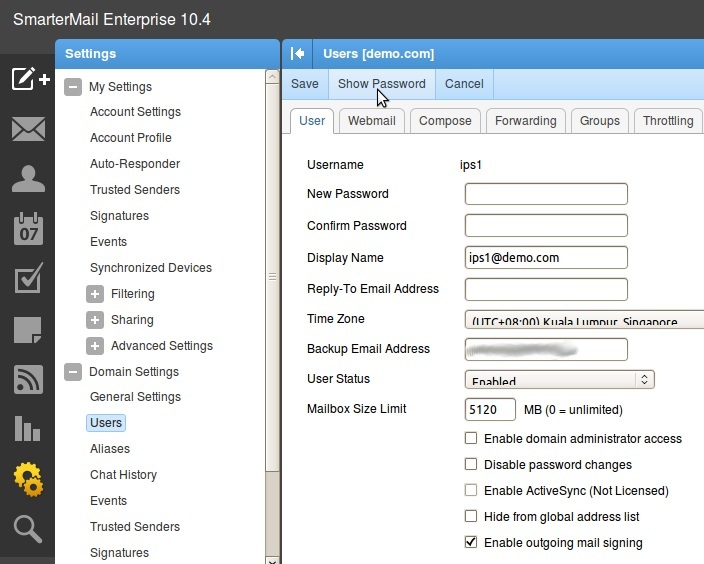Switch to the Forwarding tab
The height and width of the screenshot is (564, 704).
coord(526,121)
